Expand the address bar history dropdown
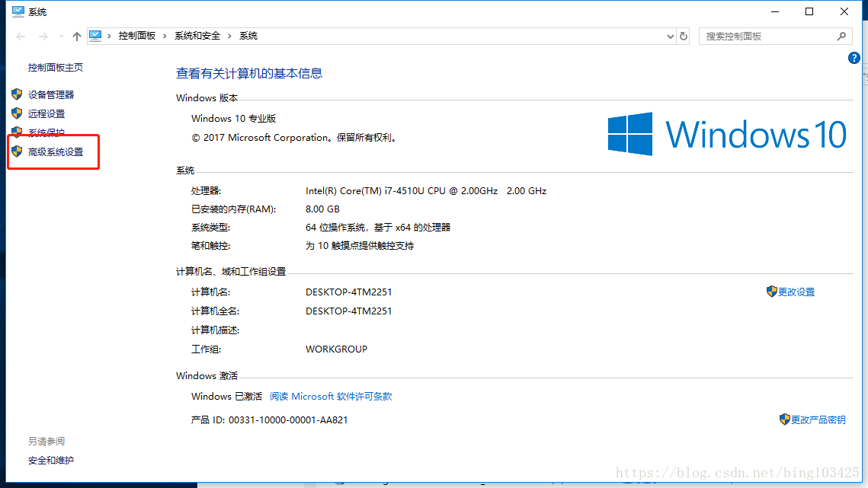 [671, 37]
